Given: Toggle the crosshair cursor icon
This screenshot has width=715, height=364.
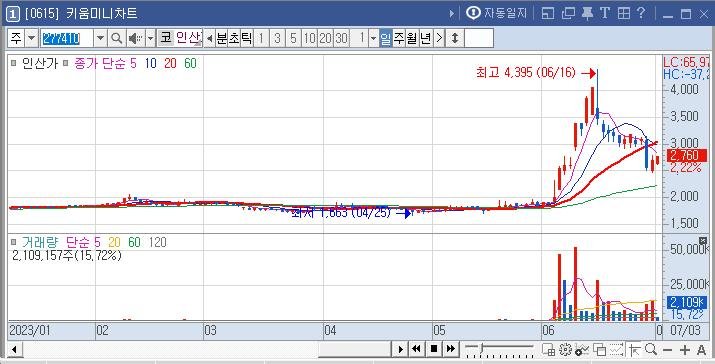Looking at the screenshot, I should point(635,349).
